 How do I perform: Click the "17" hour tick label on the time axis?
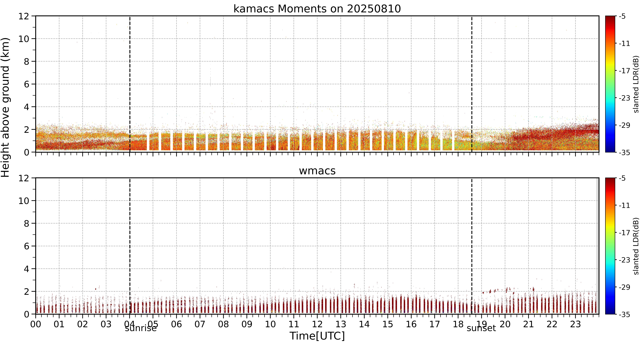(x=435, y=324)
